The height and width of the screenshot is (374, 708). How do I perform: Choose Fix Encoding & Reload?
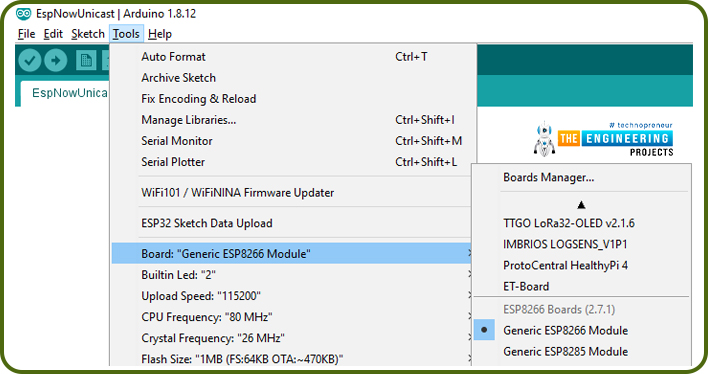click(294, 99)
